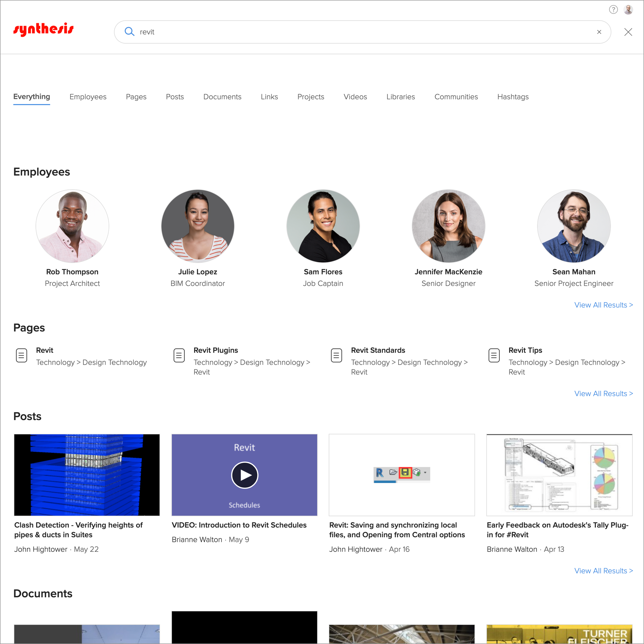Click the Synthesis logo

[43, 29]
